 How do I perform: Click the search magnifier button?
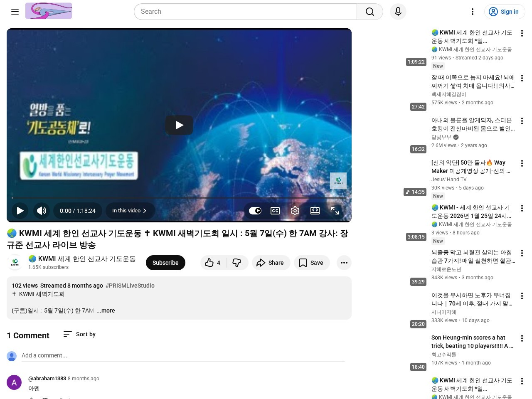pos(369,12)
